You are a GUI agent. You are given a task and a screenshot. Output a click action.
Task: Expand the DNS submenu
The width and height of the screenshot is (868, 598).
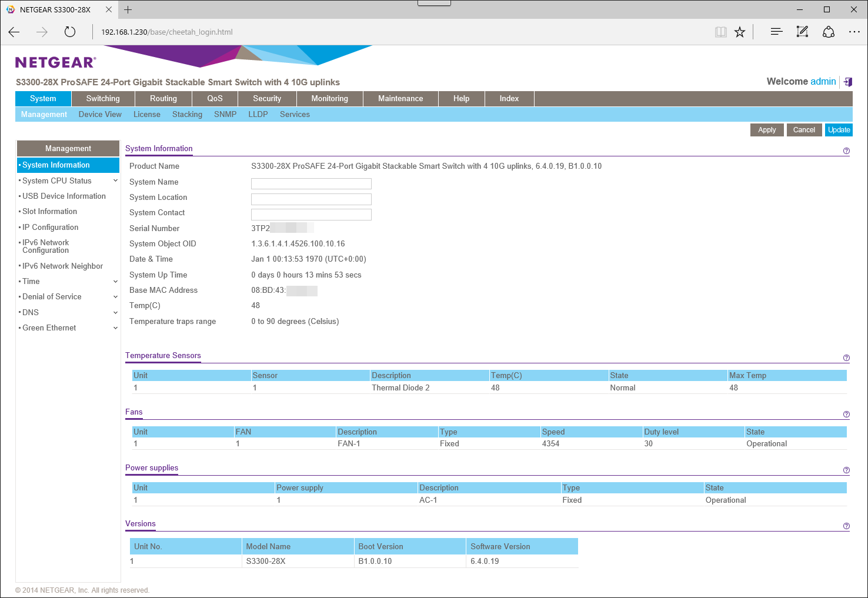tap(115, 313)
